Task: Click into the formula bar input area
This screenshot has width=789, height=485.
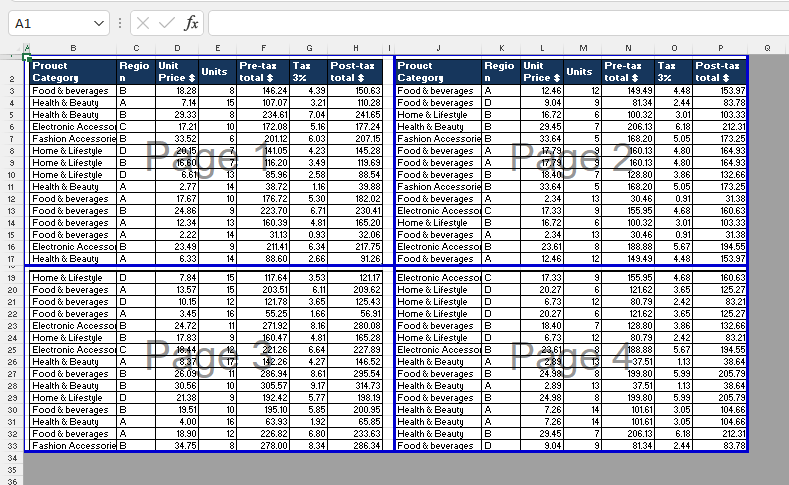Action: click(x=498, y=23)
